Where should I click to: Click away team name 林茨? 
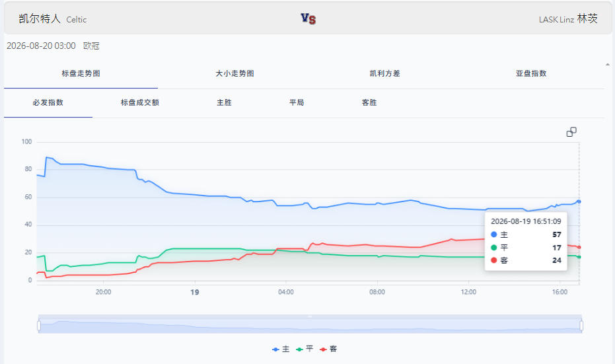tap(587, 18)
